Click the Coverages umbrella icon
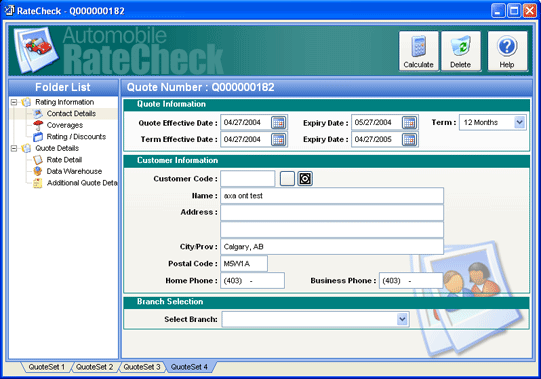Screen dimensions: 541x379 coord(38,125)
